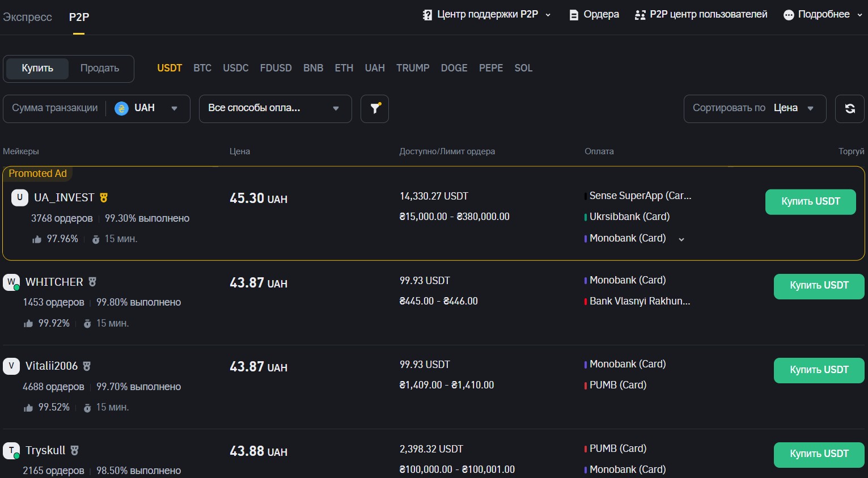Screen dimensions: 868x478
Task: Open Tryskull merchant profile
Action: (45, 450)
